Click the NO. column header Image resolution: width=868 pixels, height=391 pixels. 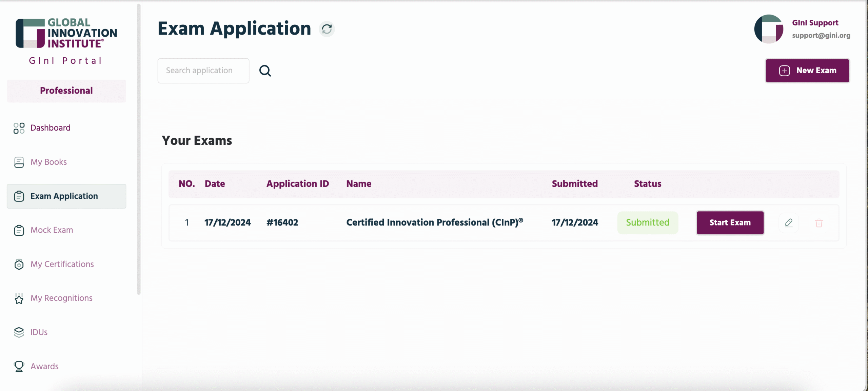point(186,184)
